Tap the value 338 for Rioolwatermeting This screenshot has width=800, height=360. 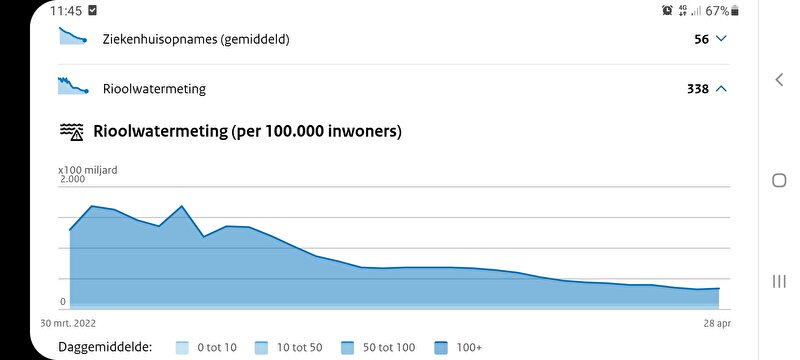[698, 89]
